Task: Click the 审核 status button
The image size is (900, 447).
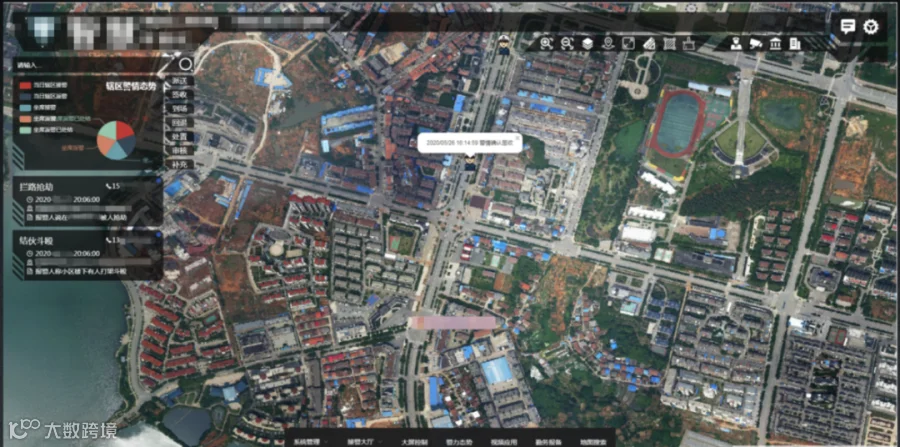Action: tap(179, 150)
